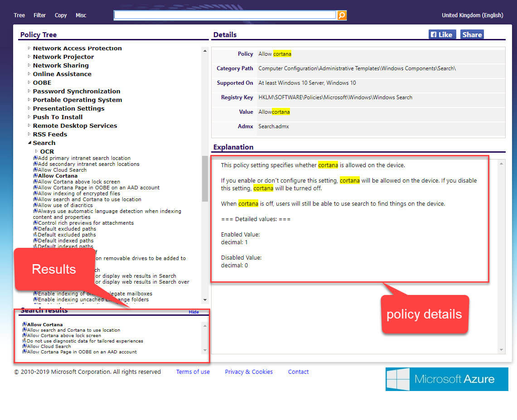Click user-policy icon beside second Default excluded paths
517x420 pixels.
pyautogui.click(x=35, y=235)
